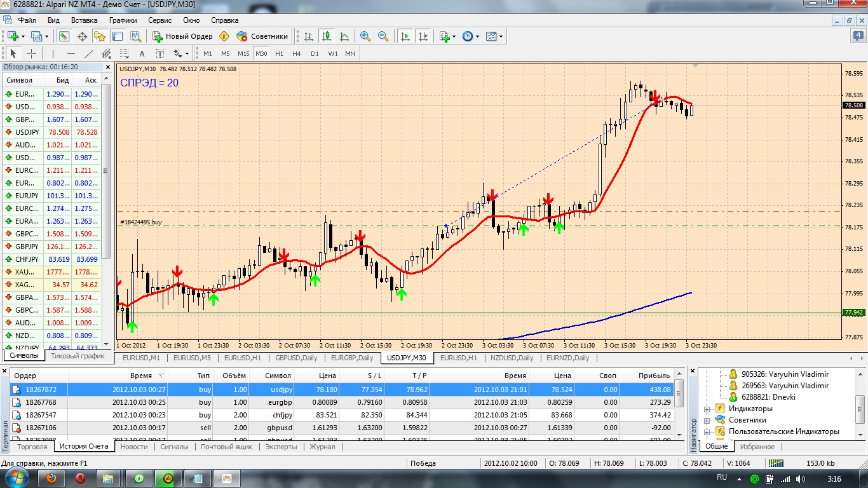This screenshot has height=488, width=868.
Task: Switch to the GBPUSD,Daily chart tab
Action: click(x=296, y=358)
